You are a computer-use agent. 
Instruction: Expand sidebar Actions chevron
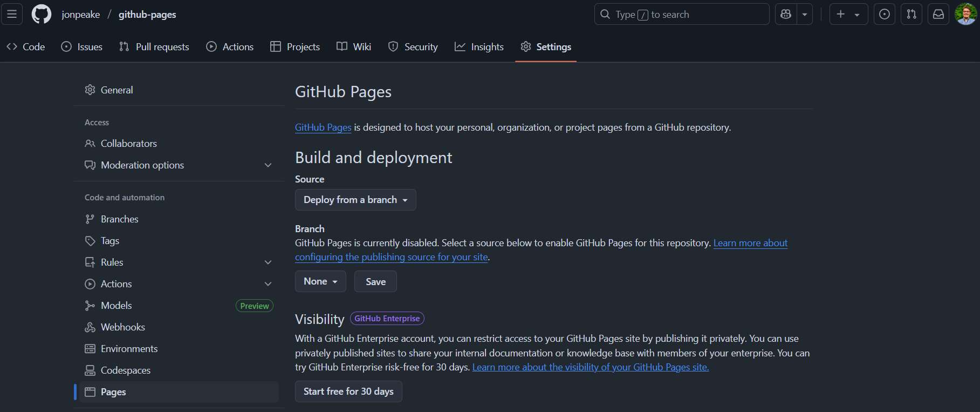268,284
